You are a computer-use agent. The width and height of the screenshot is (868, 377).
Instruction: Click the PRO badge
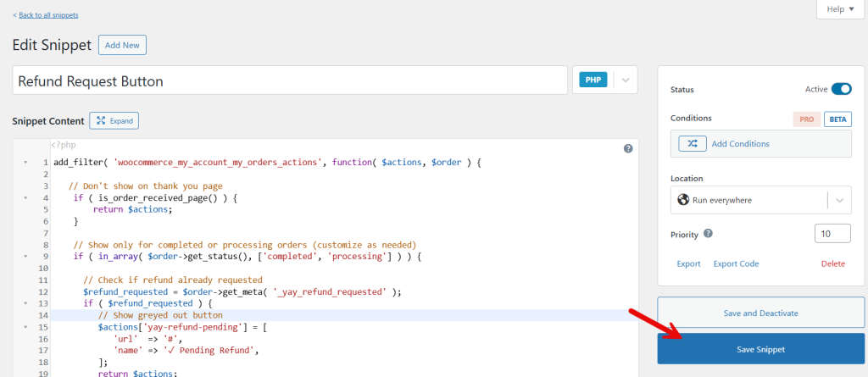pos(807,119)
